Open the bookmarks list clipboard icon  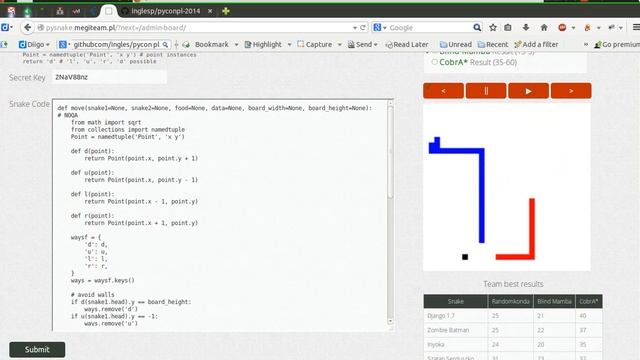(508, 27)
